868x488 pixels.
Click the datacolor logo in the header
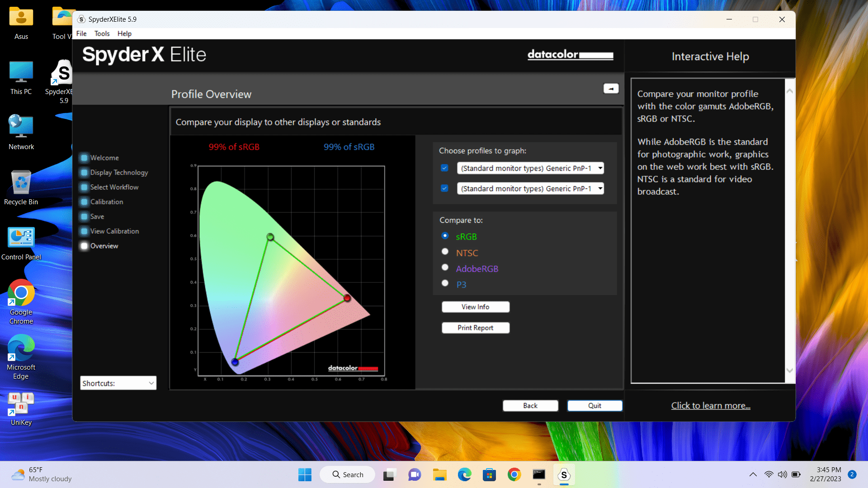571,55
